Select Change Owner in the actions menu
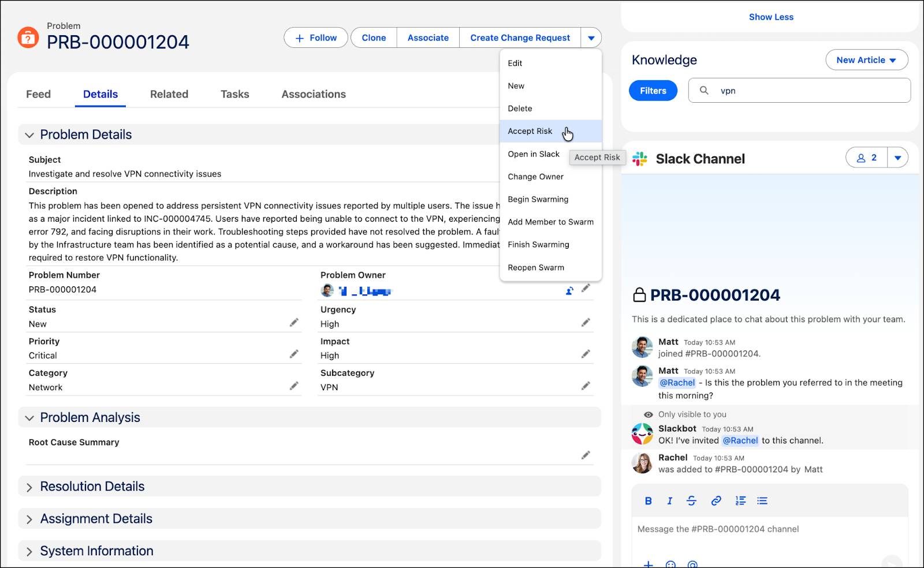The width and height of the screenshot is (924, 568). coord(551,177)
